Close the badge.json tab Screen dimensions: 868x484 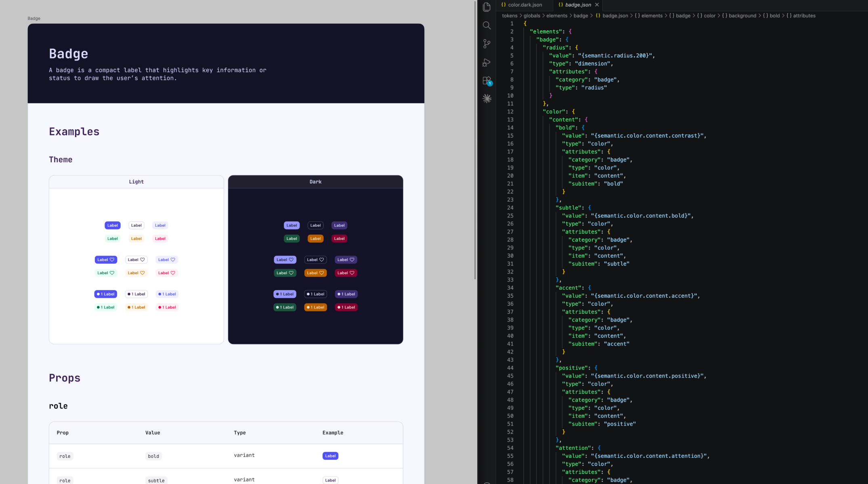(x=597, y=4)
